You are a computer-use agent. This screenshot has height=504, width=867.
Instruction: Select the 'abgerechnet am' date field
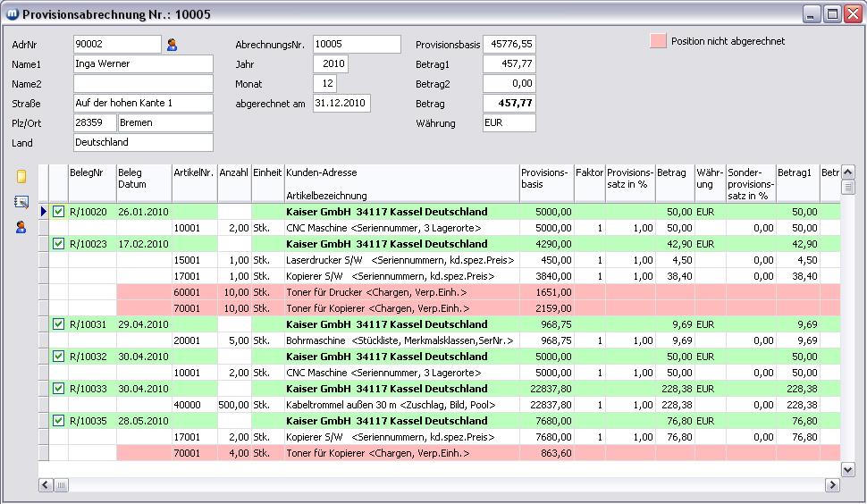pos(341,104)
